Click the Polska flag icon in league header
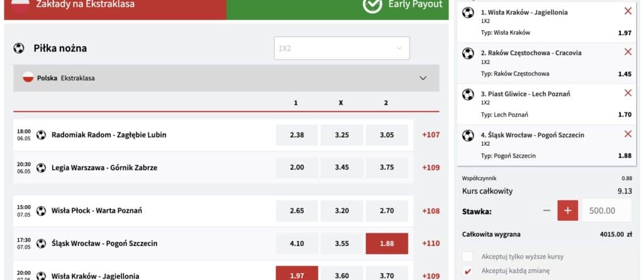Image resolution: width=644 pixels, height=280 pixels. point(28,77)
